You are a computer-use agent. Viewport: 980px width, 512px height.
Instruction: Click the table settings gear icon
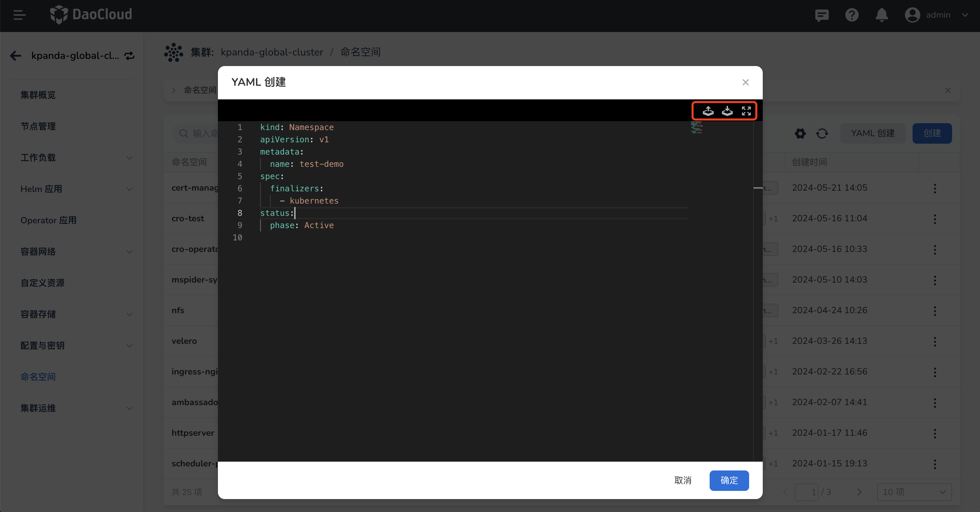[x=800, y=133]
